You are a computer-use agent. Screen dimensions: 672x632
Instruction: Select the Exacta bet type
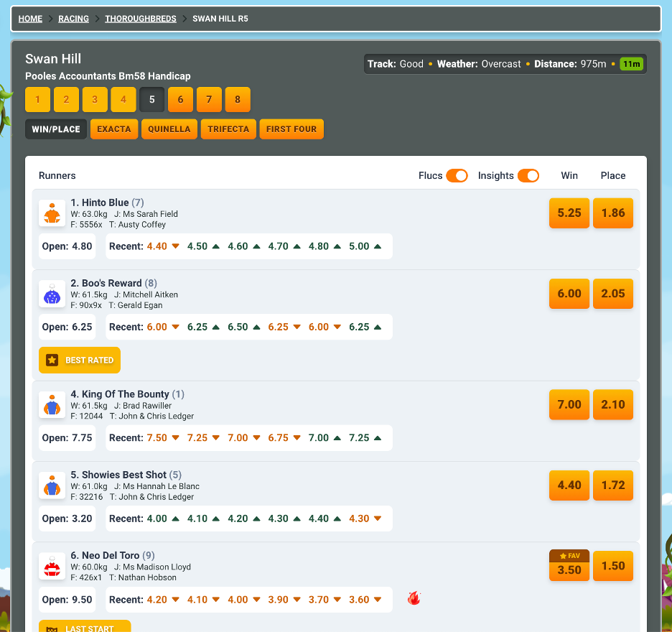pyautogui.click(x=114, y=129)
